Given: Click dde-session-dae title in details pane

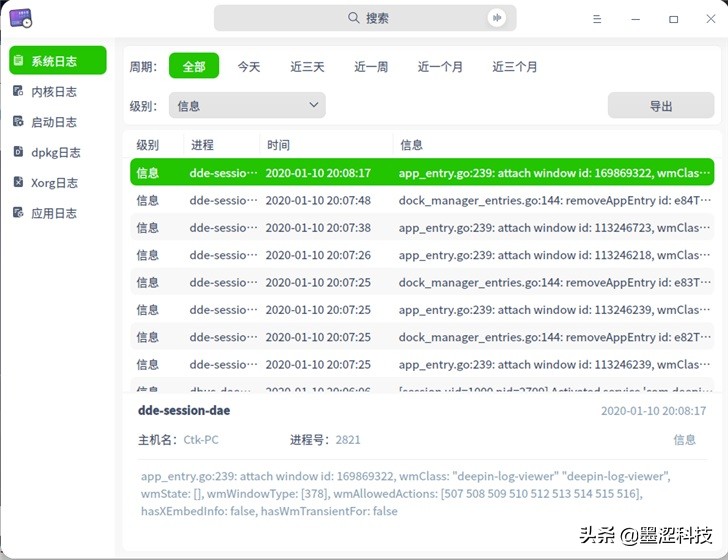Looking at the screenshot, I should tap(184, 410).
